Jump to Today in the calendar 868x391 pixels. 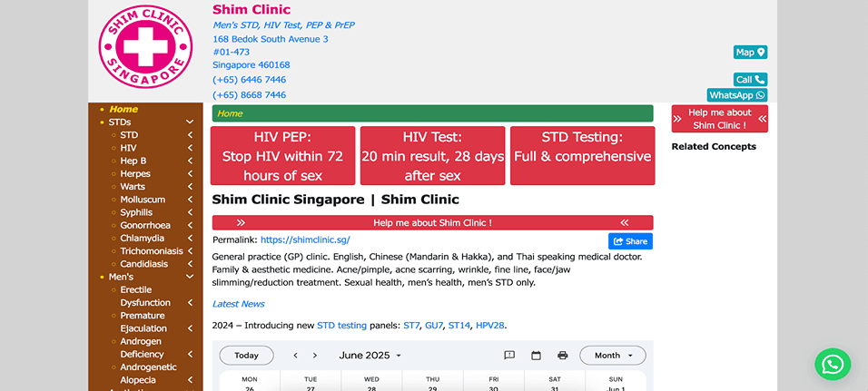[246, 355]
